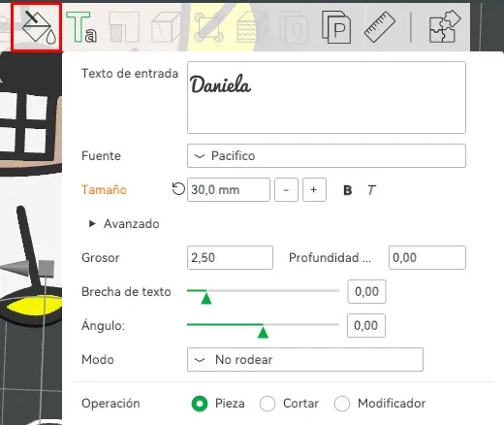Click the Grosor 2,50 field
Image resolution: width=504 pixels, height=425 pixels.
pyautogui.click(x=230, y=258)
